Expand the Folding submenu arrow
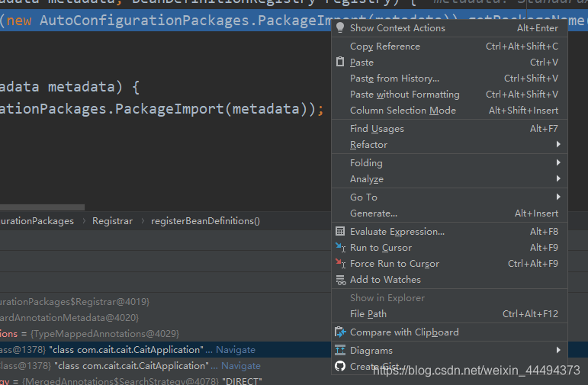The image size is (588, 385). [x=558, y=162]
